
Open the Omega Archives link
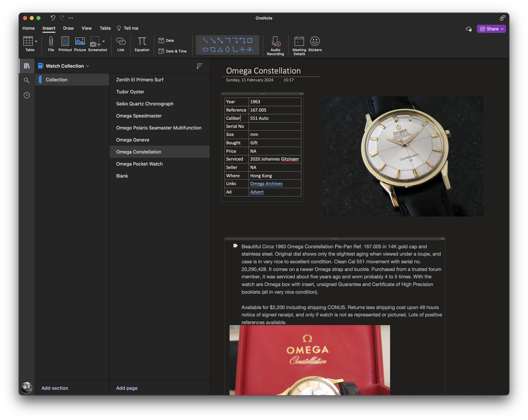266,184
